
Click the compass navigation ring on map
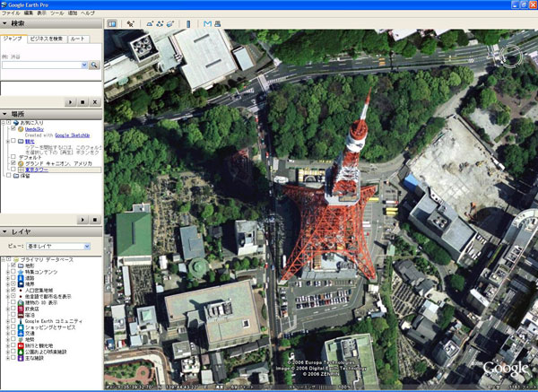pyautogui.click(x=510, y=56)
